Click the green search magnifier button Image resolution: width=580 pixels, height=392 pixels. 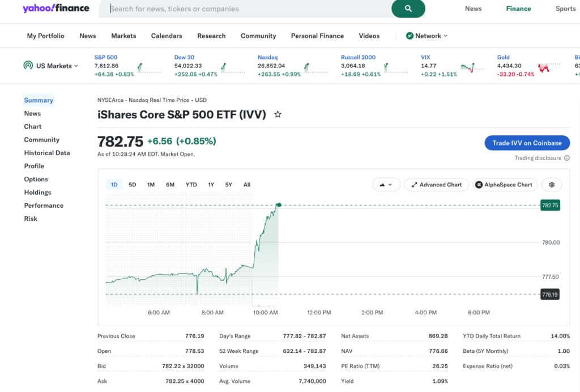pos(408,8)
